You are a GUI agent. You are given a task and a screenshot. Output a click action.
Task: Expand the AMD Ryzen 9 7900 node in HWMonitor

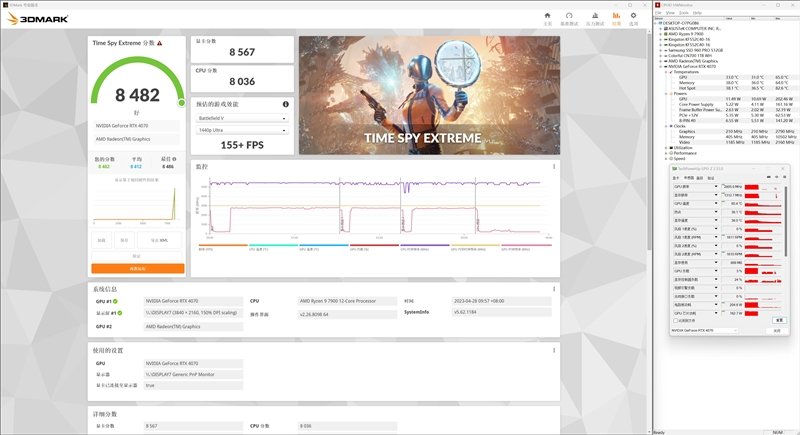[x=661, y=34]
